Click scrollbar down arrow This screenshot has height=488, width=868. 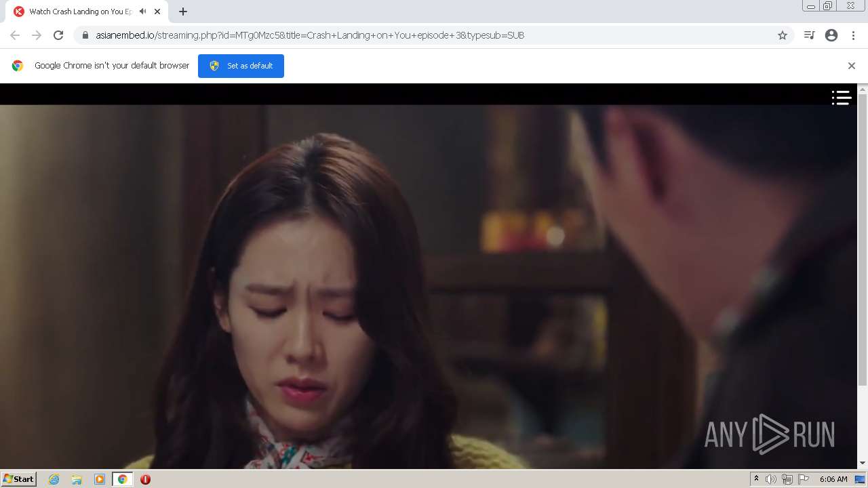[863, 464]
